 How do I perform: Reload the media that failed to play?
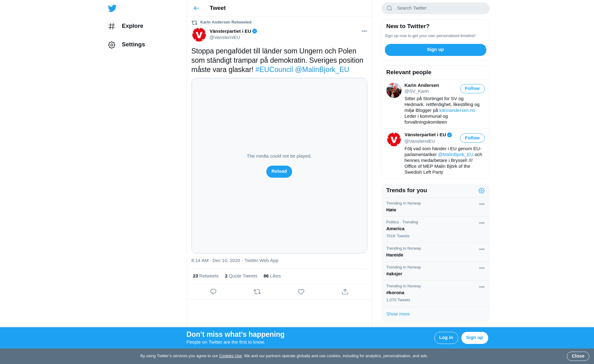pos(279,171)
